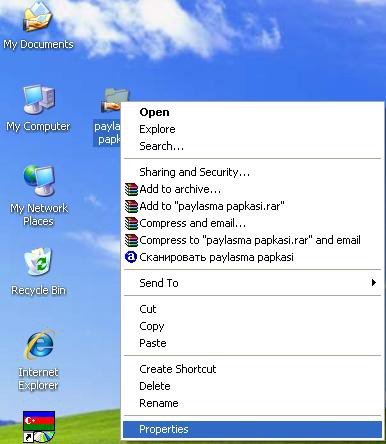
Task: Click the antivirus icon beside Сканировать
Action: click(x=131, y=257)
